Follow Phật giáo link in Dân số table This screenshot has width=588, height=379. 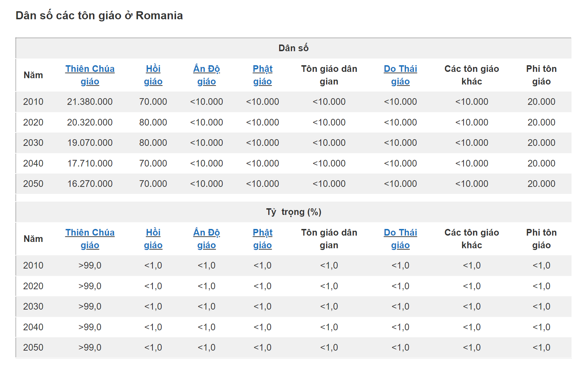pyautogui.click(x=263, y=69)
